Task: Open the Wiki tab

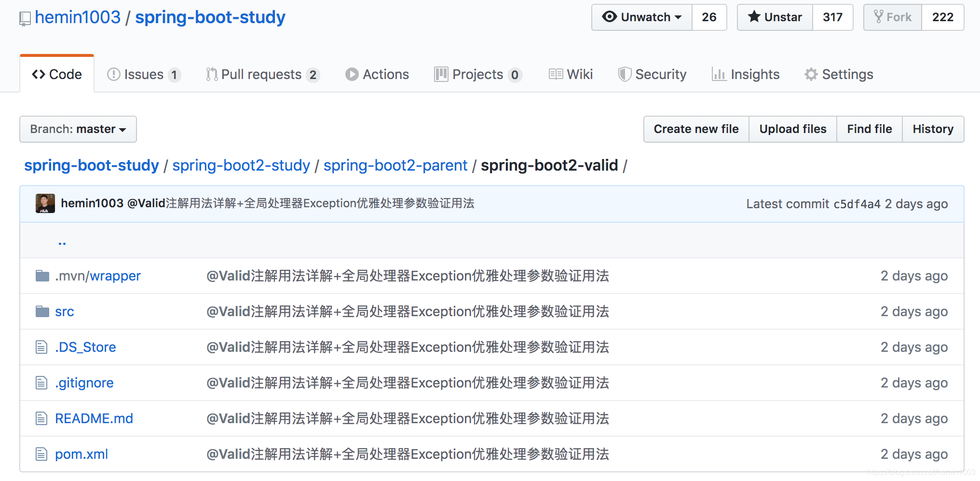Action: pos(571,74)
